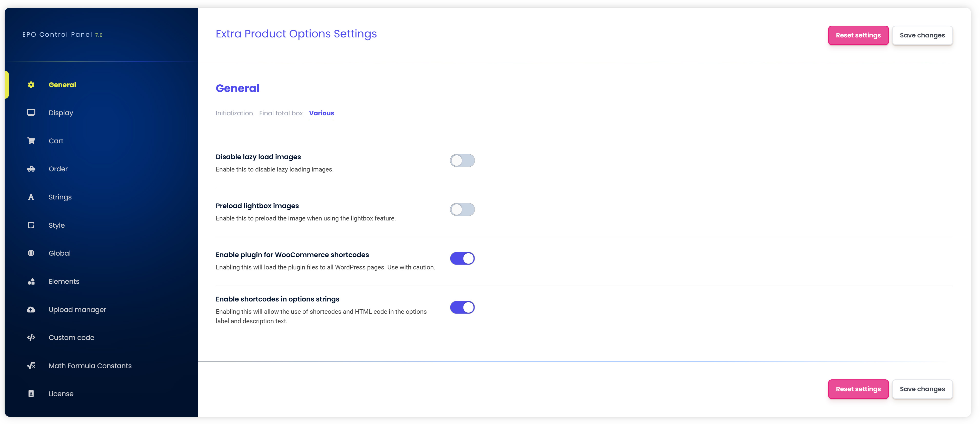Image resolution: width=980 pixels, height=424 pixels.
Task: Click the cloud icon for Upload manager
Action: click(31, 309)
